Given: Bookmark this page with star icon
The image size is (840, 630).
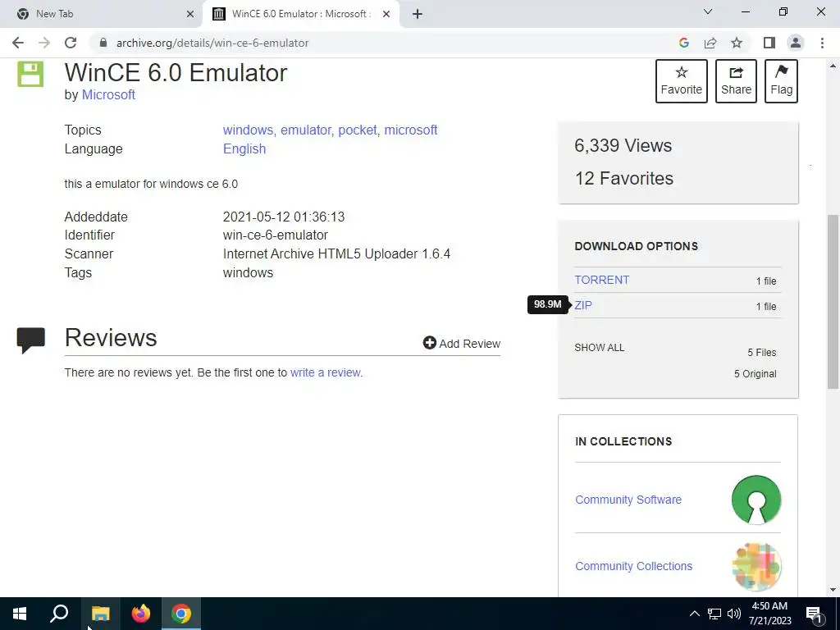Looking at the screenshot, I should (737, 43).
